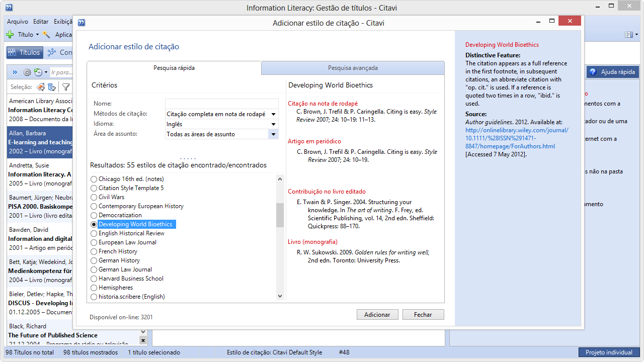The image size is (644, 362).
Task: Click the Nome input field
Action: (x=221, y=104)
